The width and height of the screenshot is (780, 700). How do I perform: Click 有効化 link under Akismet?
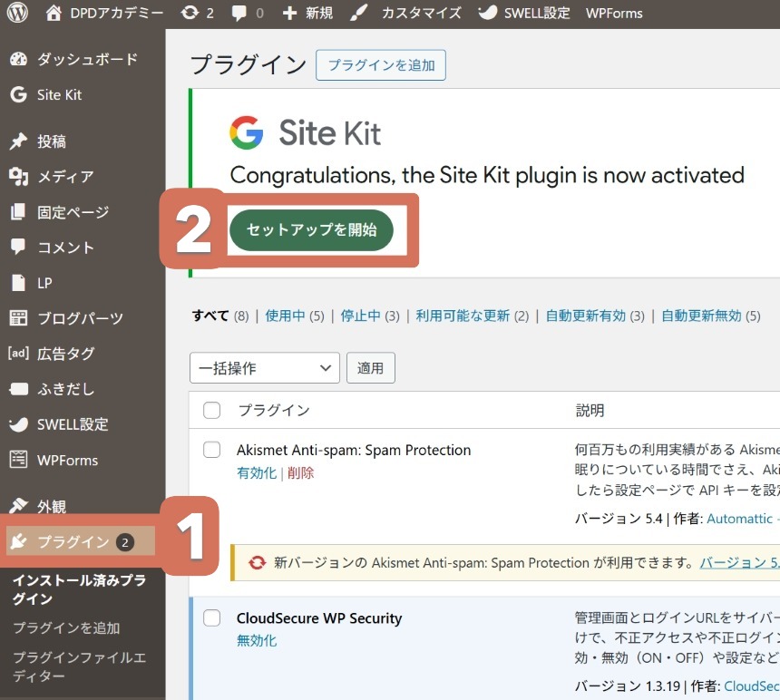(256, 472)
